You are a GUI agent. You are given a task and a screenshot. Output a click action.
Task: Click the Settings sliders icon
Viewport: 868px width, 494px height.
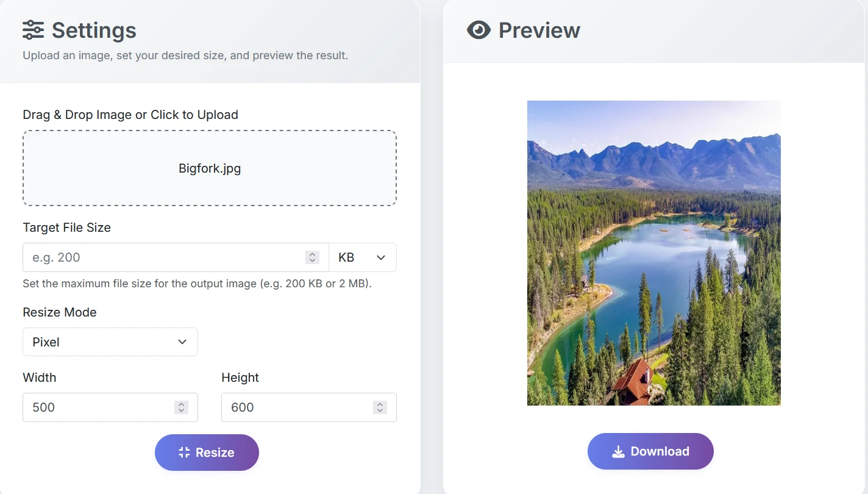pos(33,30)
